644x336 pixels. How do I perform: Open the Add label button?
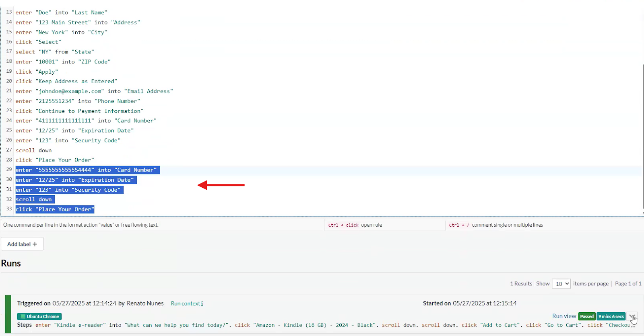[x=22, y=244]
